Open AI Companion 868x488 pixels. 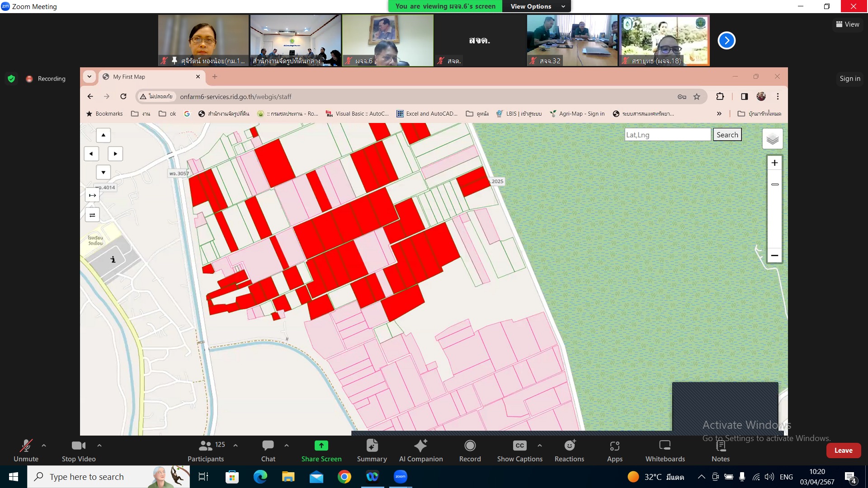tap(421, 450)
